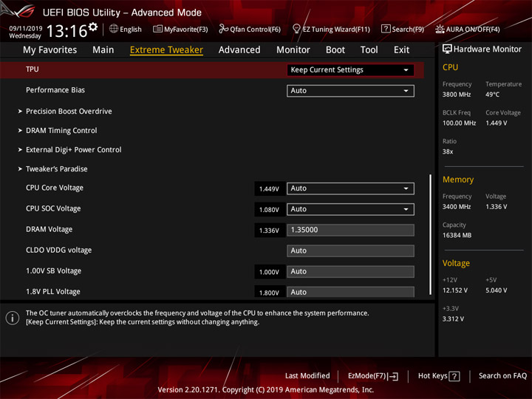Click the DRAM Voltage 1.35000 field

click(350, 230)
